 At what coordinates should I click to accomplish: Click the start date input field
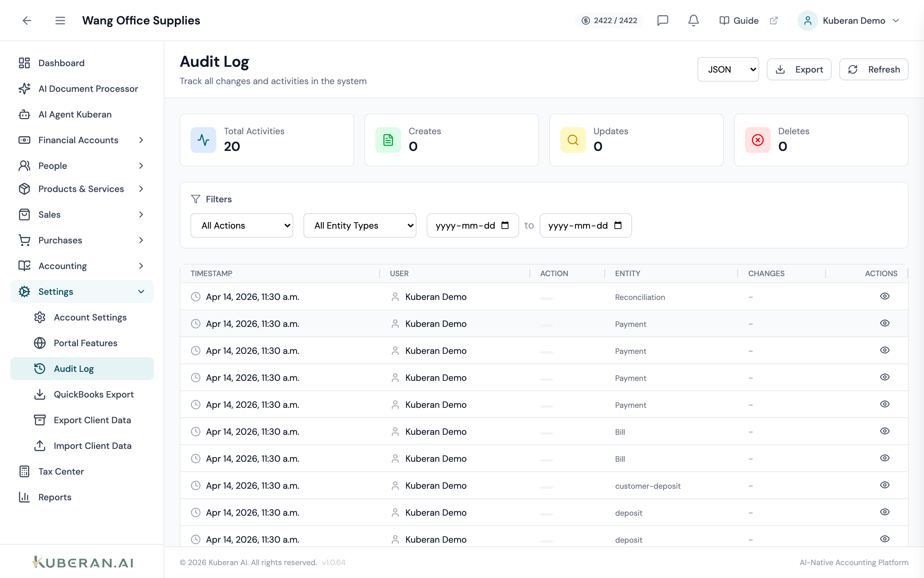click(473, 225)
